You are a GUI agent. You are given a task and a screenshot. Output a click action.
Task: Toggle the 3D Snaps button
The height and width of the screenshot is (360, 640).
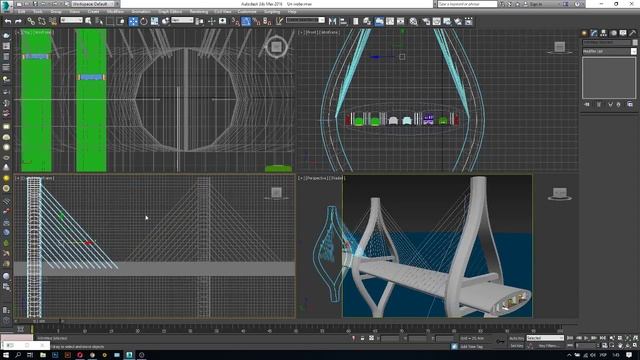point(235,21)
